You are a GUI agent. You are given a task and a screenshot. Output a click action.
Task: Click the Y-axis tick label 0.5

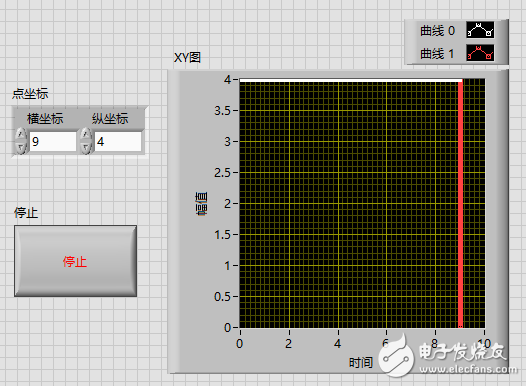[223, 296]
